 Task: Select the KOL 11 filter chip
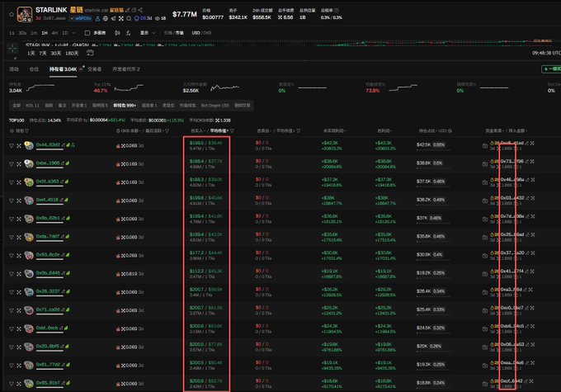pos(32,106)
